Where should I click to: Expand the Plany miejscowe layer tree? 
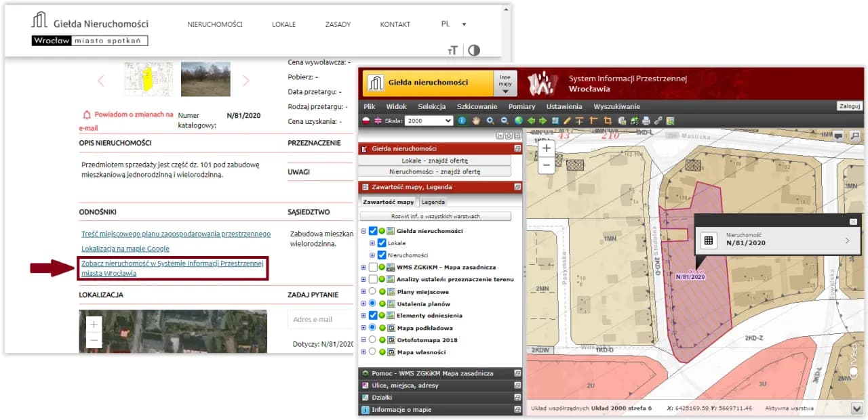click(363, 292)
